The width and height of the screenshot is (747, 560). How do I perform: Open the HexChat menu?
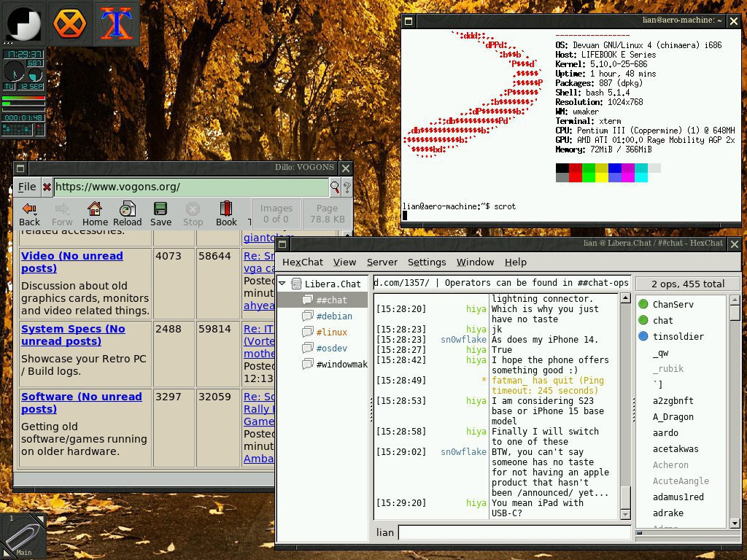(x=303, y=262)
